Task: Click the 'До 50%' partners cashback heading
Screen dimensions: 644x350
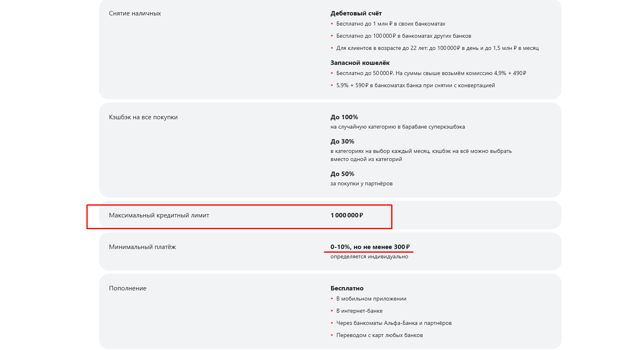Action: coord(342,174)
